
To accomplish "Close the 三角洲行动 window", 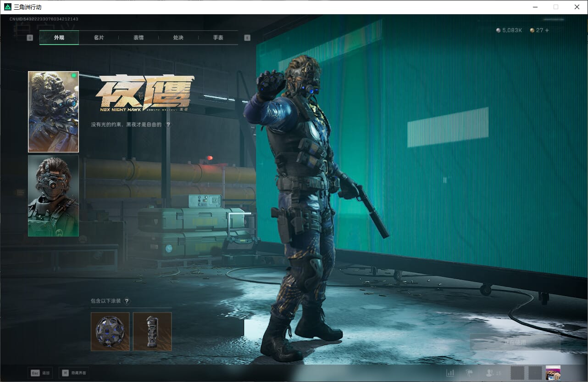I will [x=577, y=7].
